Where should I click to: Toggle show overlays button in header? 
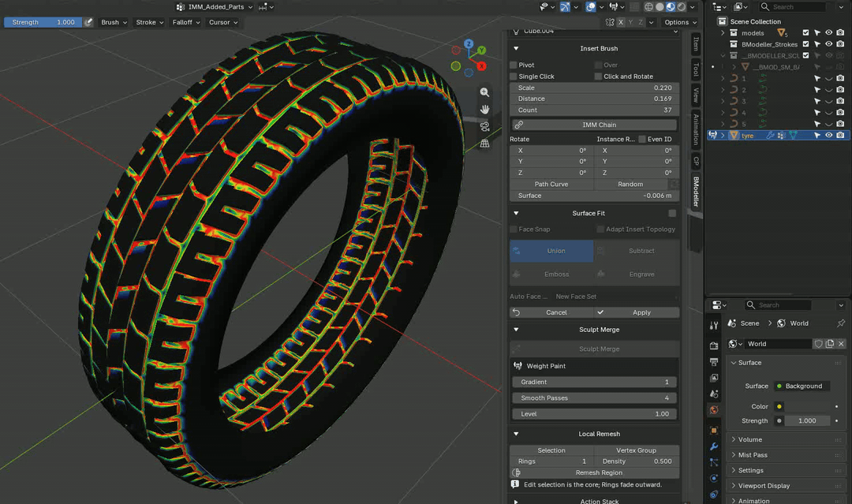coord(591,7)
